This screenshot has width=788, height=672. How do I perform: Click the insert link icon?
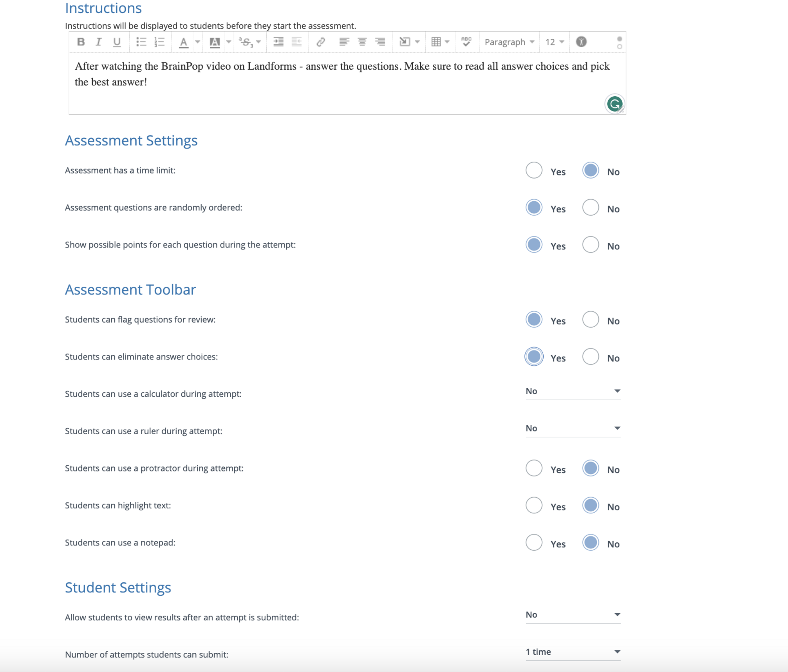coord(321,42)
